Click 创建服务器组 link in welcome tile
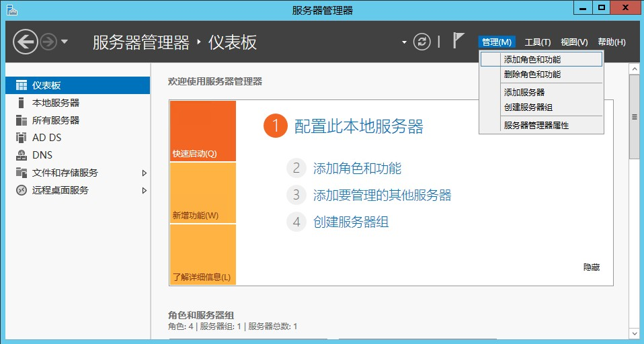The width and height of the screenshot is (644, 344). click(351, 222)
